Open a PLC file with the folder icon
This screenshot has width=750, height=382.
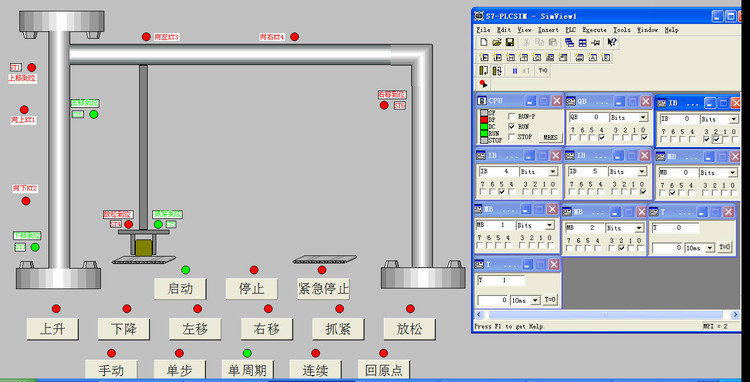[497, 43]
